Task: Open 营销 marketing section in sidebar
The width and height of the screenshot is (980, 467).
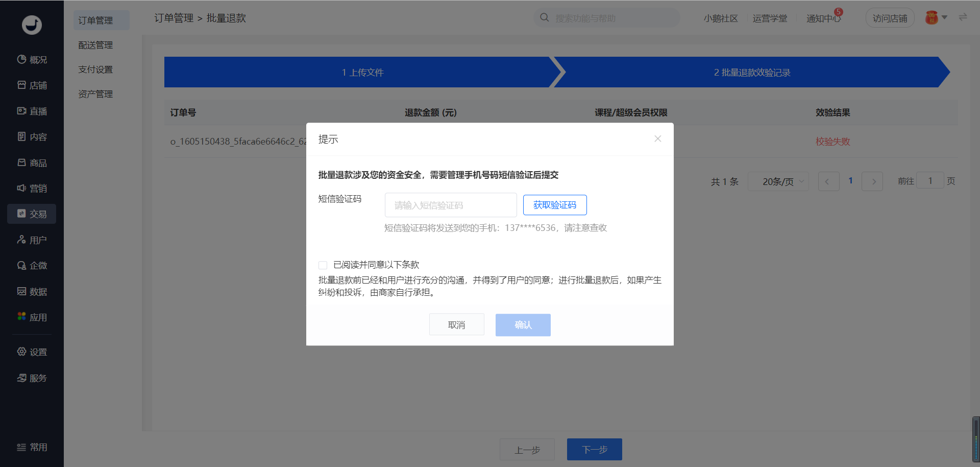Action: click(x=32, y=189)
